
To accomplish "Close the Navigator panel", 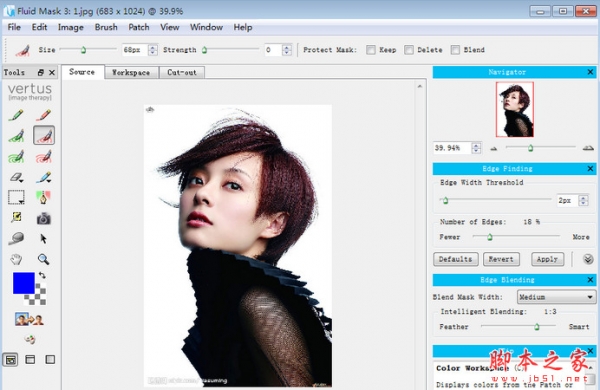I will click(x=590, y=72).
